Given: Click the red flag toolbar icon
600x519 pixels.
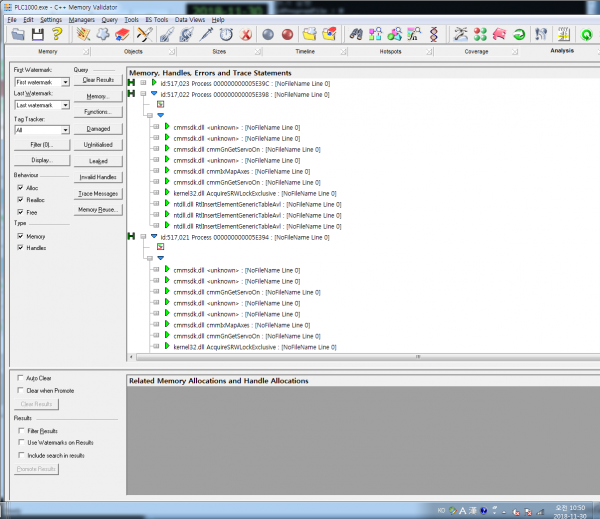Looking at the screenshot, I should click(499, 34).
